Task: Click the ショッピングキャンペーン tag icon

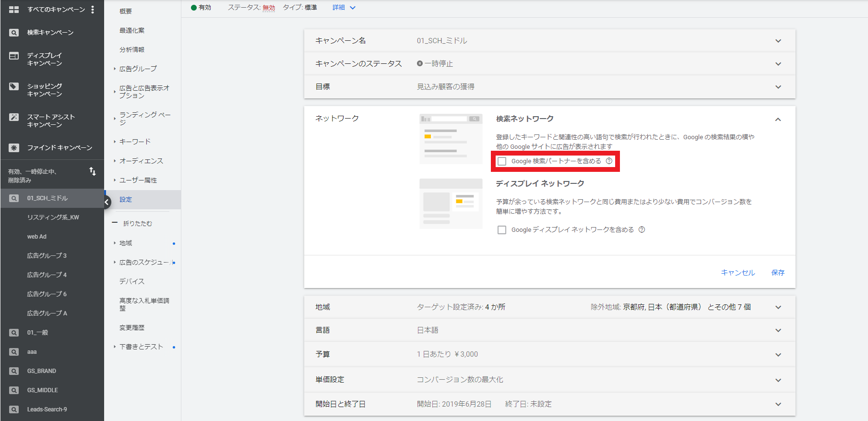Action: [x=14, y=86]
